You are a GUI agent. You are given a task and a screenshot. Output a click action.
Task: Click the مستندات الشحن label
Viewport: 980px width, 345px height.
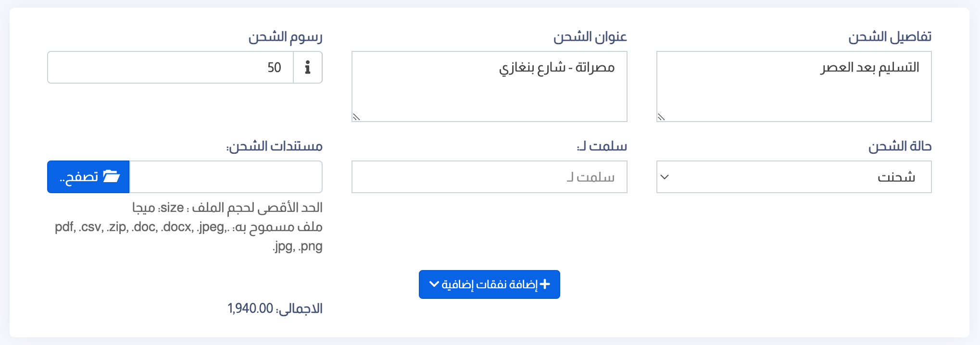275,146
